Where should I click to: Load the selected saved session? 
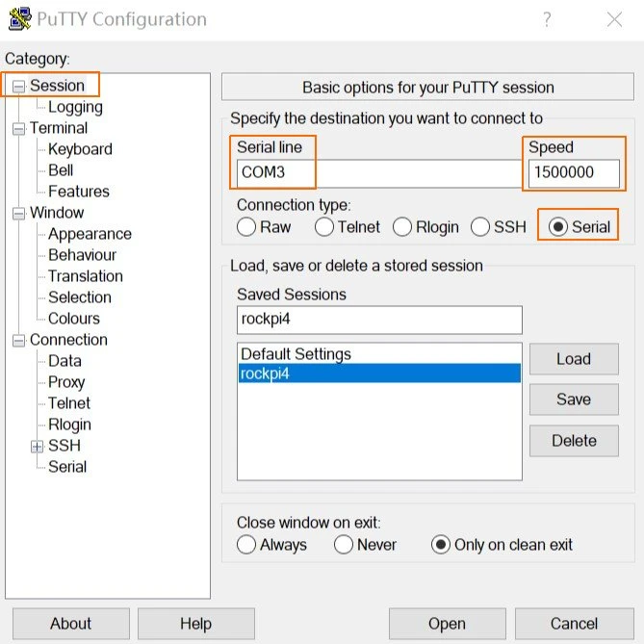coord(574,359)
